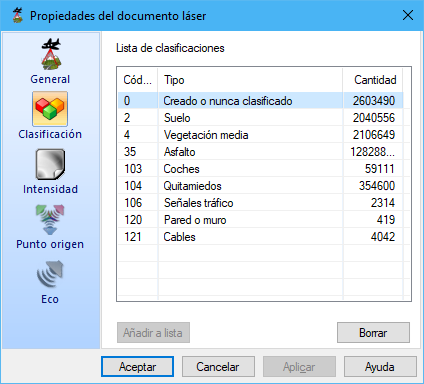Click the quantity value 59111
424x384 pixels.
click(380, 169)
